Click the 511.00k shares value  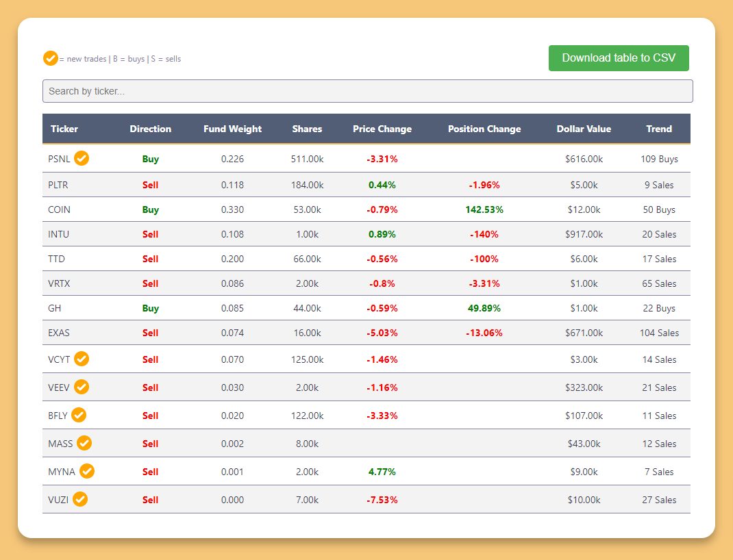point(307,159)
